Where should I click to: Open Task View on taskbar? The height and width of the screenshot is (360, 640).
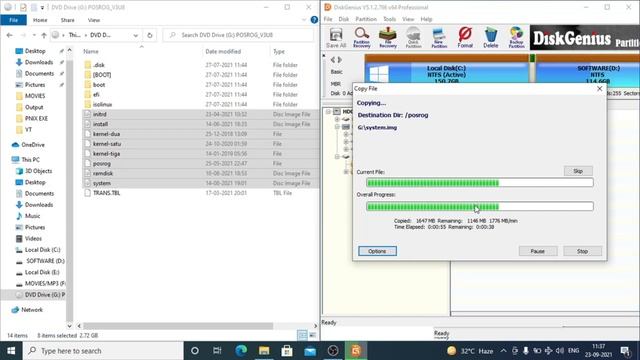[217, 351]
